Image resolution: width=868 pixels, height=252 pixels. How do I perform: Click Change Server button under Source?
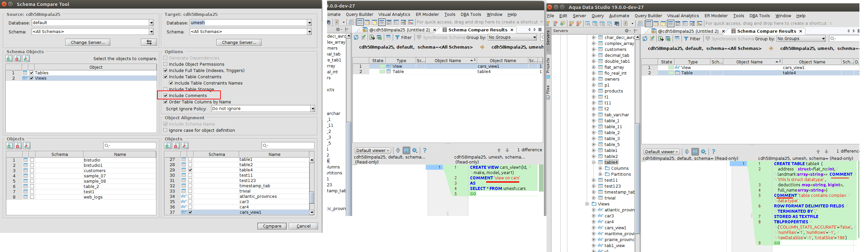click(x=88, y=42)
